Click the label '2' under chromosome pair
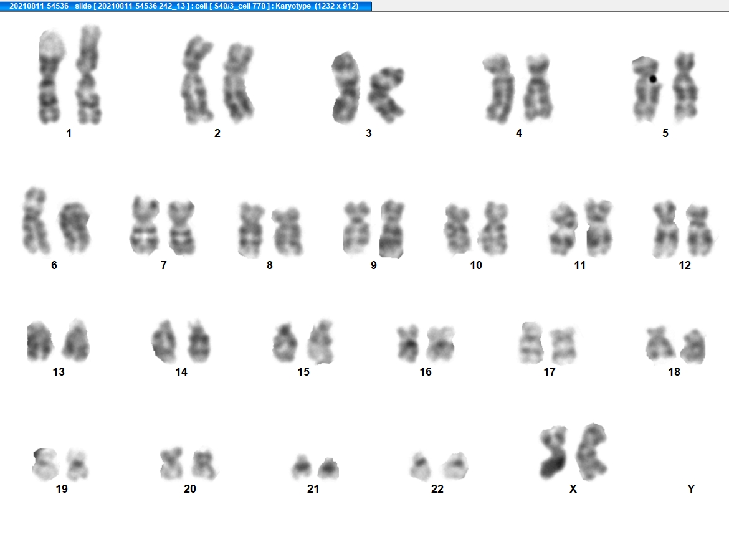The image size is (729, 560). click(x=217, y=133)
